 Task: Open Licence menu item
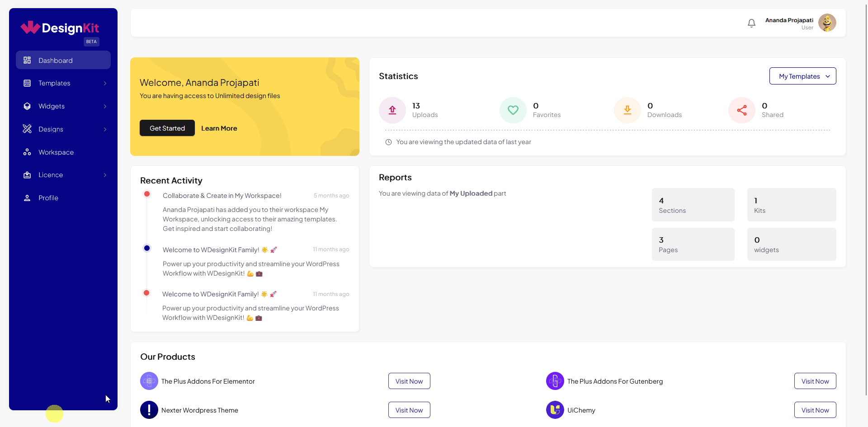(63, 175)
